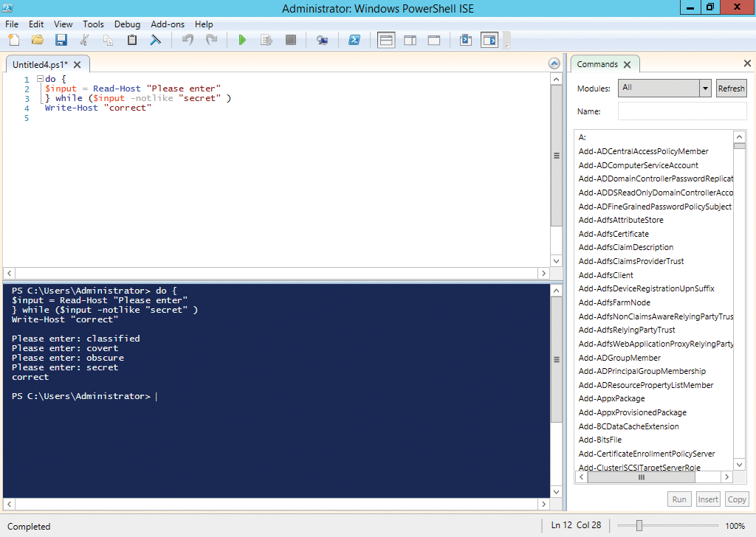Image resolution: width=756 pixels, height=537 pixels.
Task: Toggle the Command Add-on pane visibility
Action: [x=489, y=40]
